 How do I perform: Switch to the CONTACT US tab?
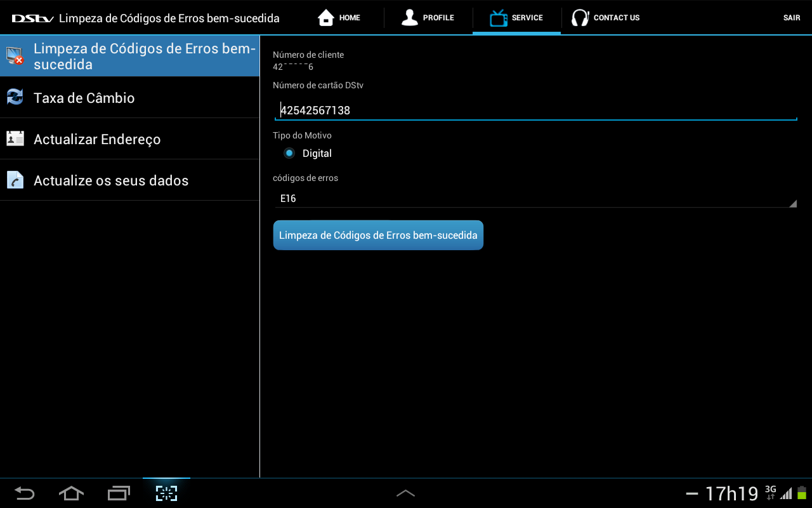(x=606, y=18)
